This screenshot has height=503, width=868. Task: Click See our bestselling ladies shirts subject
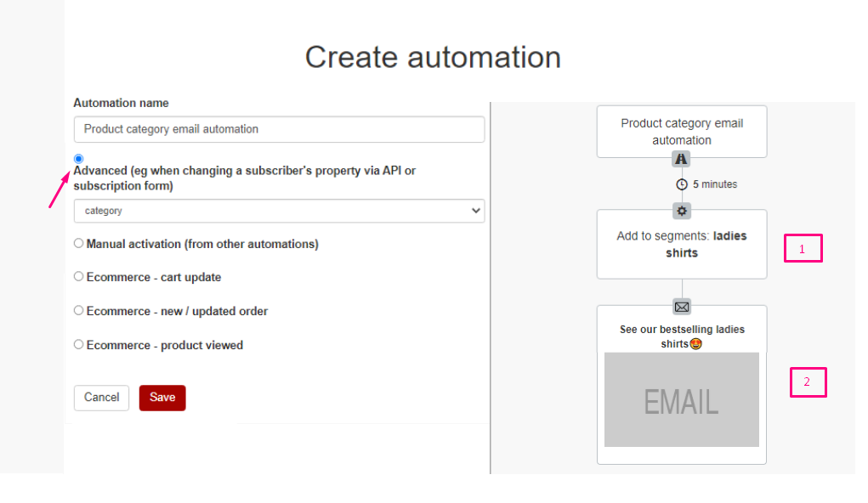pyautogui.click(x=682, y=336)
